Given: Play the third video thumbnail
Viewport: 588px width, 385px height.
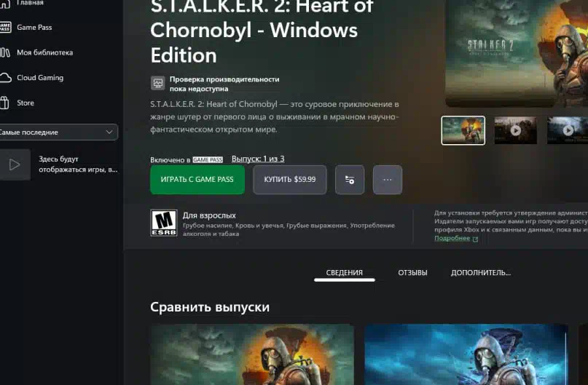Looking at the screenshot, I should click(568, 130).
